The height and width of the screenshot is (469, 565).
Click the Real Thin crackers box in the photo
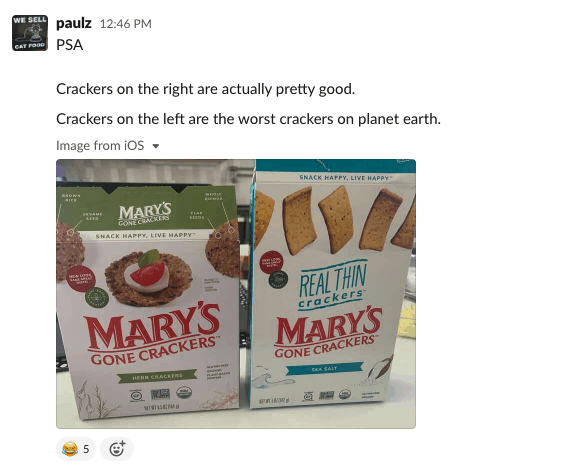(x=333, y=283)
